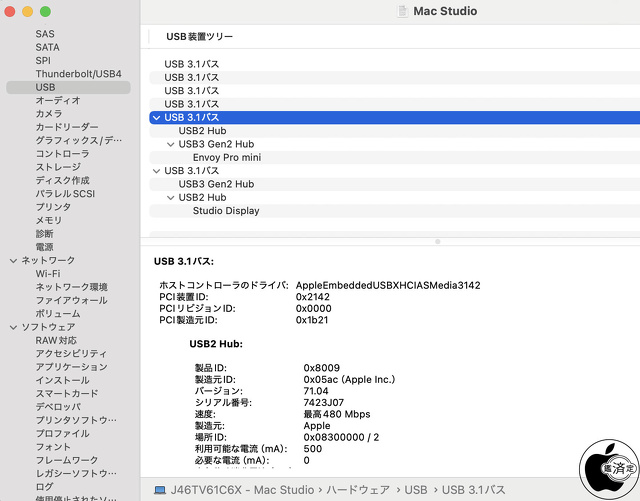
Task: Collapse USB3 Gen2 Hub above Envoy Pro mini
Action: click(171, 144)
